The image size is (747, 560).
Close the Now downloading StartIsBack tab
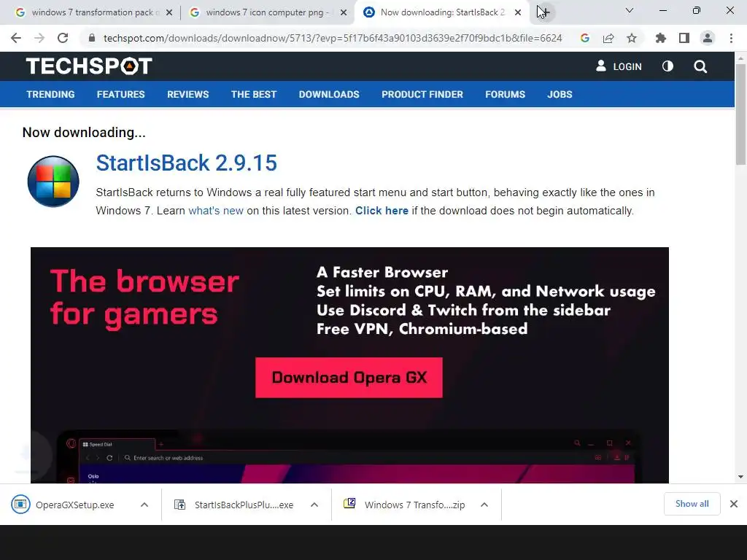[518, 12]
